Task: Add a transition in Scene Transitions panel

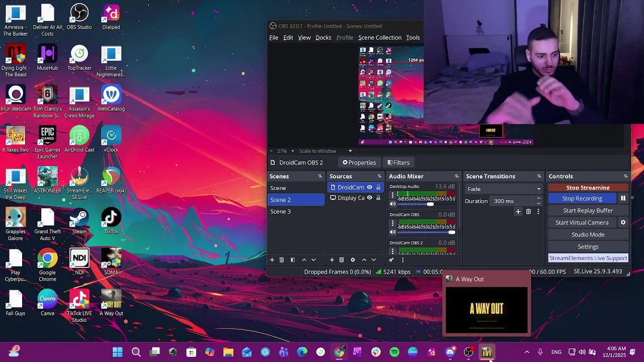Action: point(518,212)
